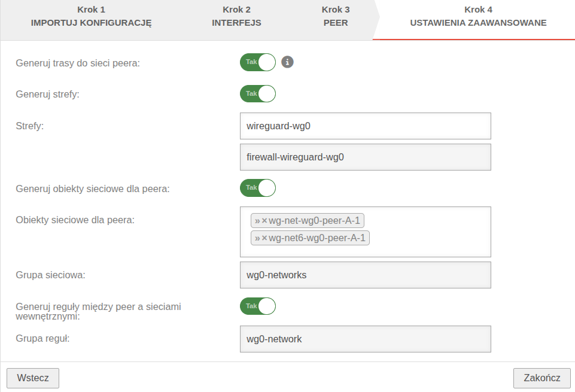Select the wg-net6-wg0-peer-A-1 tag text
This screenshot has height=392, width=575.
tap(317, 238)
